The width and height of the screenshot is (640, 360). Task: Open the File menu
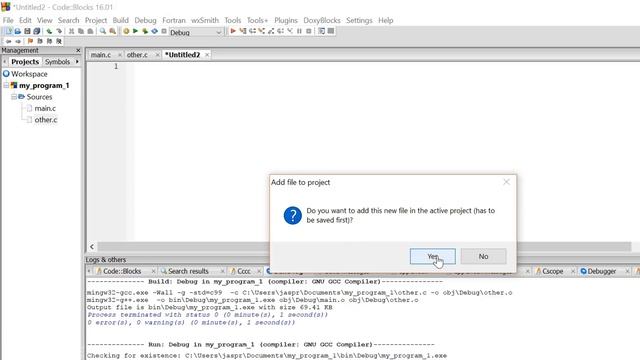8,20
